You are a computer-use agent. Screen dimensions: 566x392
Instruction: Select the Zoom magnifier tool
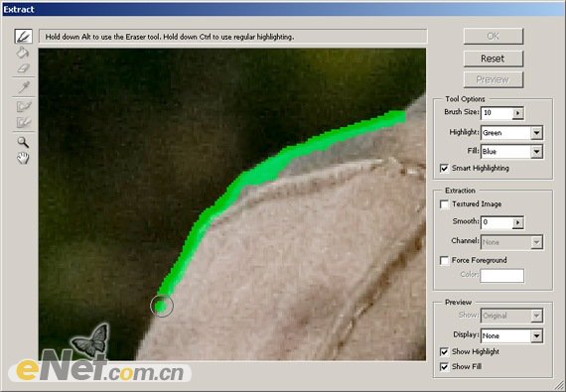coord(23,142)
